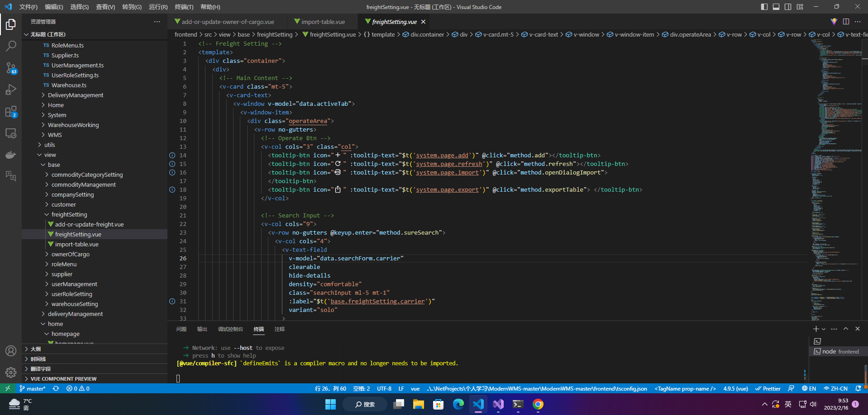Viewport: 868px width, 415px height.
Task: Open Windows Start button on taskbar
Action: (331, 404)
